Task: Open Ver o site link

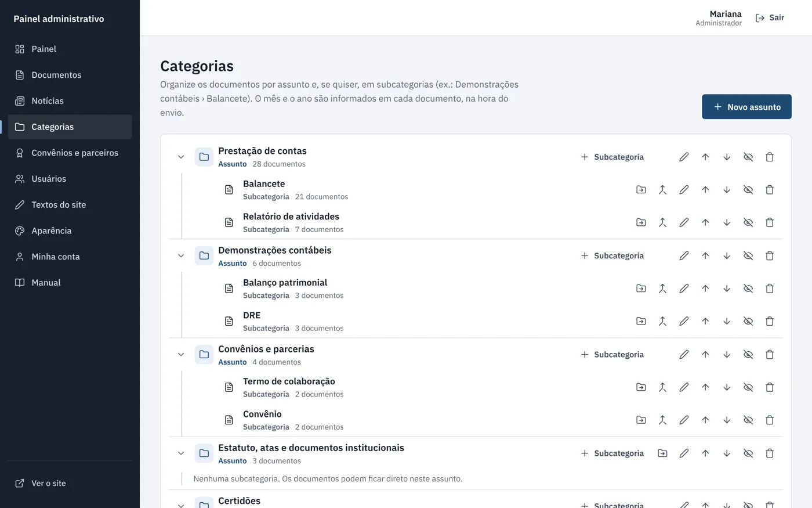Action: [70, 483]
